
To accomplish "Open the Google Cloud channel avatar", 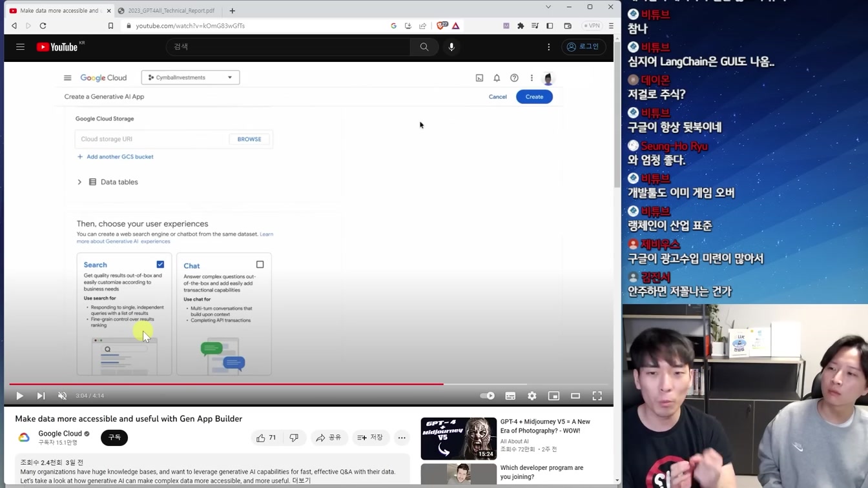I will coord(24,438).
